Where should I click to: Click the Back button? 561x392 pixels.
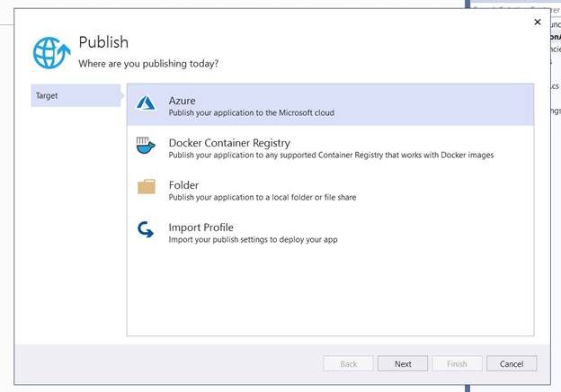(x=349, y=364)
